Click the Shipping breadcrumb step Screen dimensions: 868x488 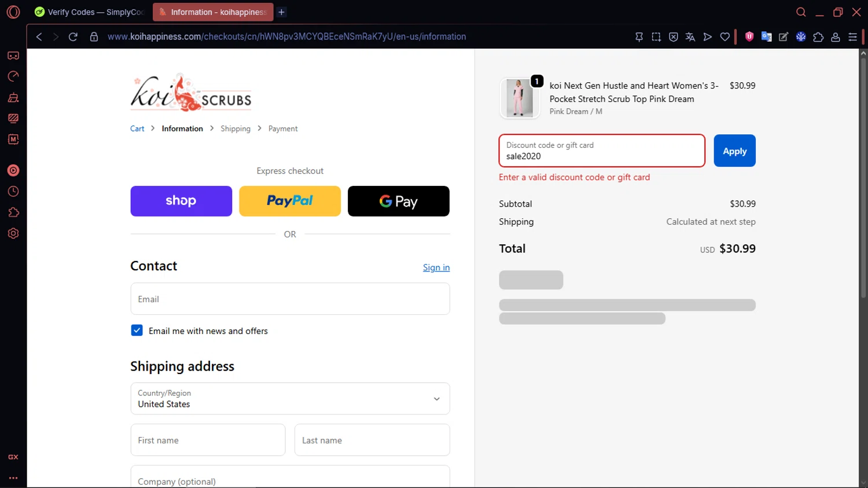point(236,129)
